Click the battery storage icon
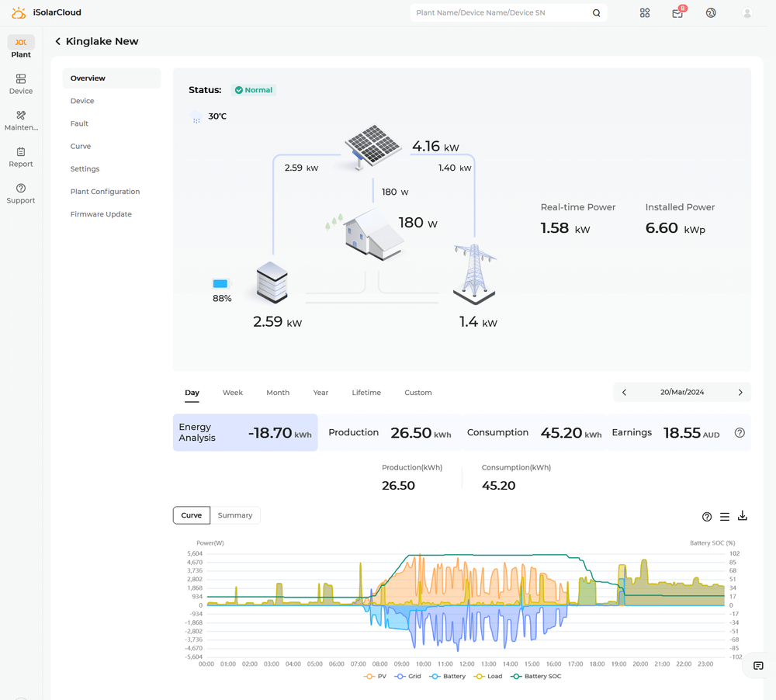 (272, 282)
